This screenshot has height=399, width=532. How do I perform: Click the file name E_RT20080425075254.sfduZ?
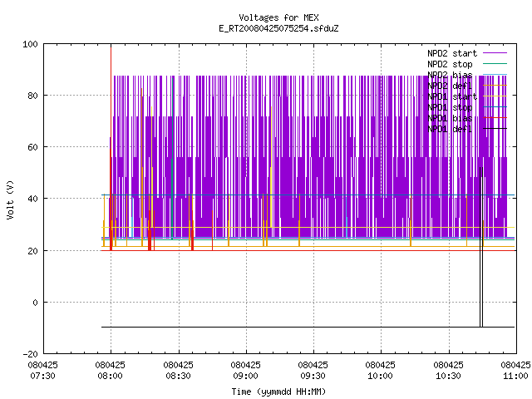278,28
